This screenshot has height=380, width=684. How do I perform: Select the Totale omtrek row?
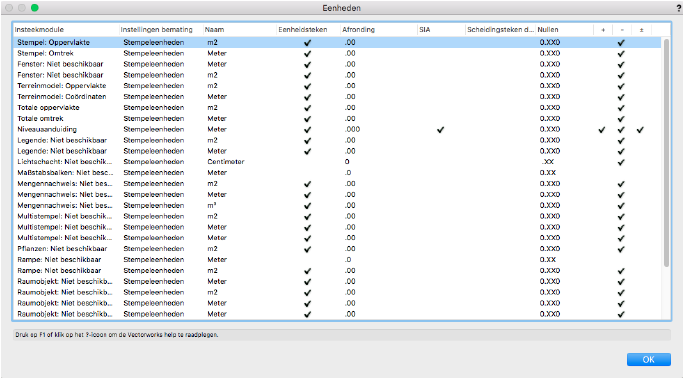click(337, 119)
